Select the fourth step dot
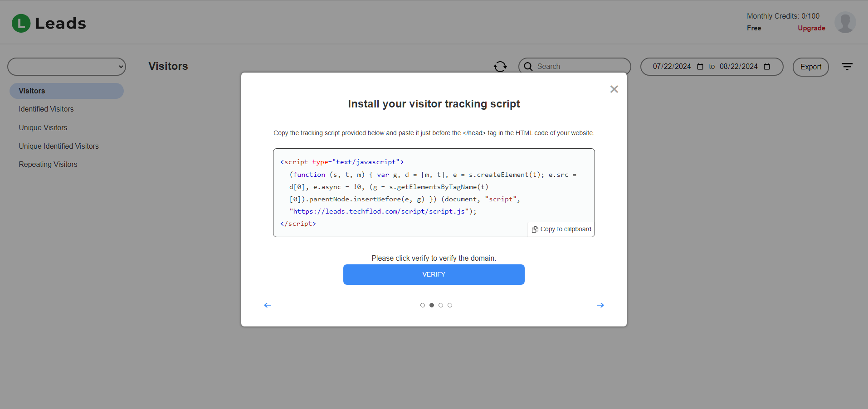 pyautogui.click(x=450, y=305)
